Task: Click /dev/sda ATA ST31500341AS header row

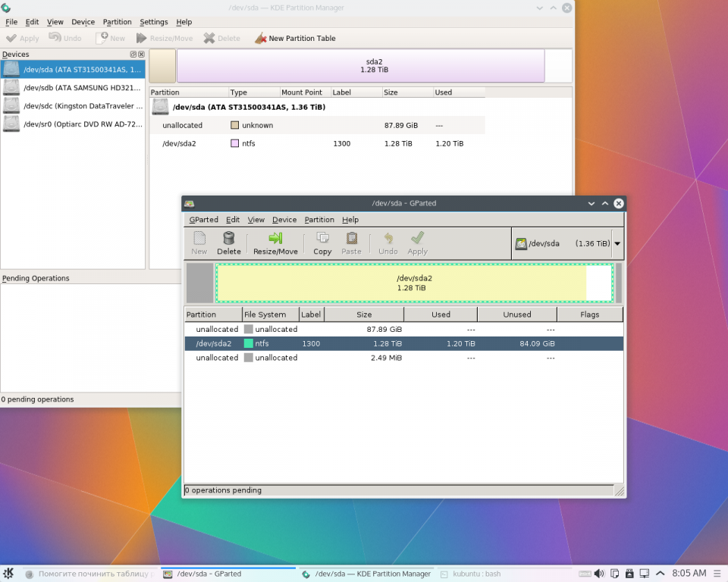Action: [x=317, y=107]
